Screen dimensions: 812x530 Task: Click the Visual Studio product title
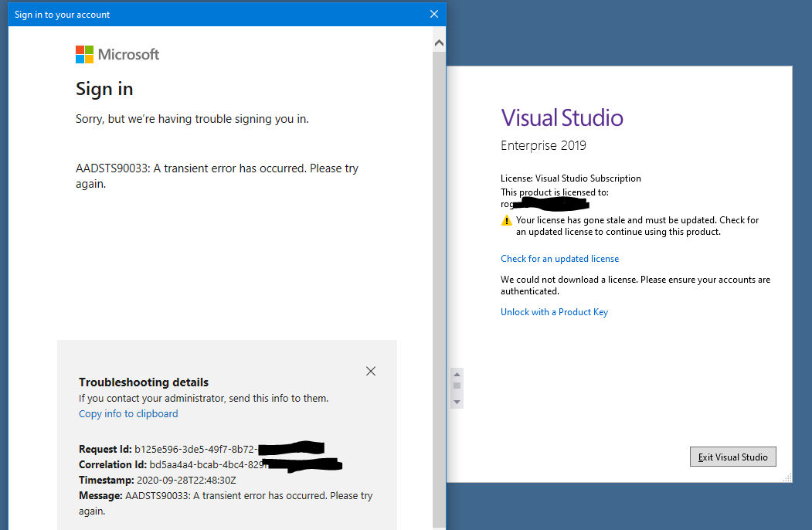click(x=562, y=117)
